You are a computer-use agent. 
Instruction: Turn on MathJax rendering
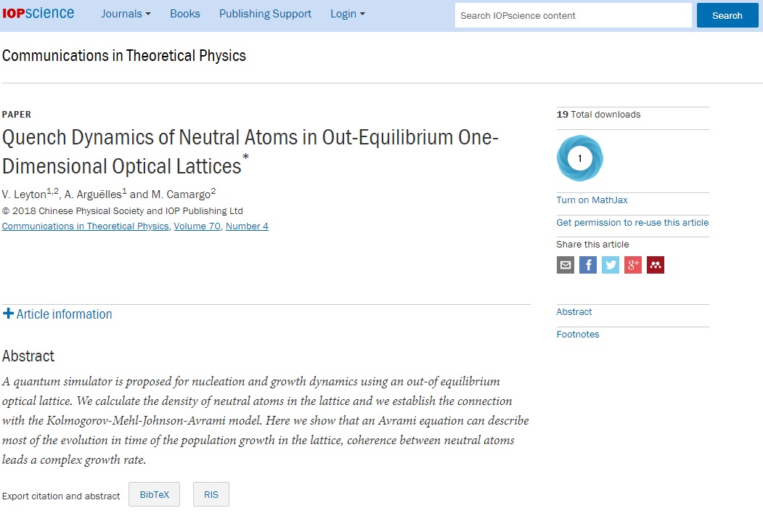click(592, 200)
